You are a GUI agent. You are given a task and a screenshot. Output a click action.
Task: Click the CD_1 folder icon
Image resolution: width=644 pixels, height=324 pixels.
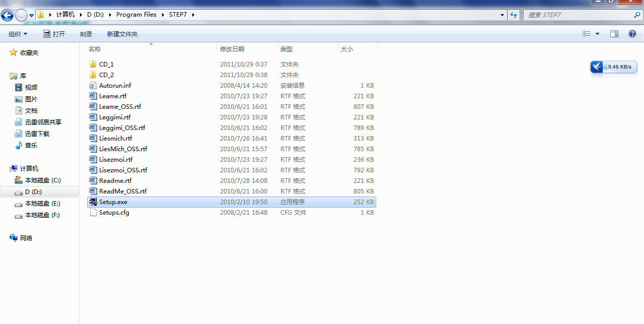coord(93,64)
